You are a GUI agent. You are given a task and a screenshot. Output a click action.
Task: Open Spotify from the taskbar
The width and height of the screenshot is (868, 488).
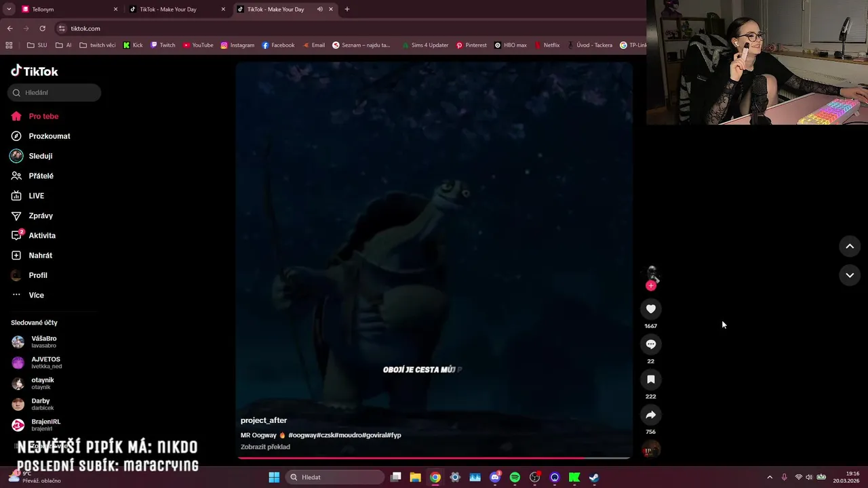(515, 477)
